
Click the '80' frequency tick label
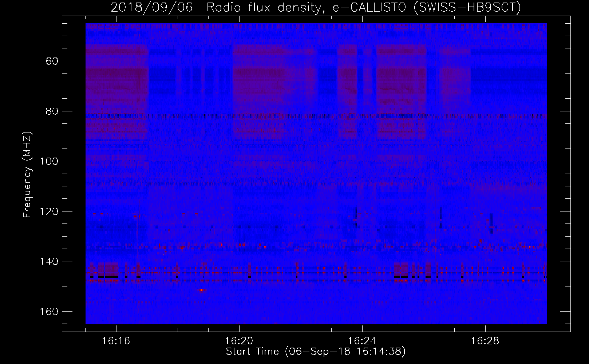[52, 111]
